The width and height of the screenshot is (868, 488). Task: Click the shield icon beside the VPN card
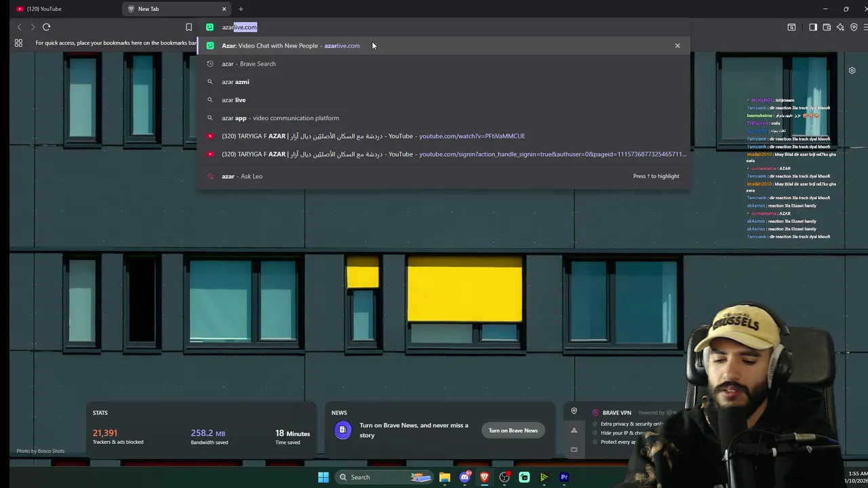[x=574, y=411]
